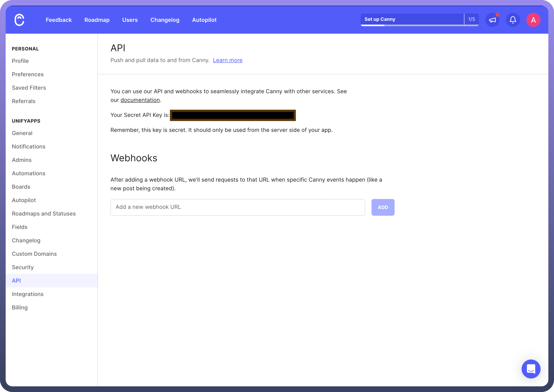The height and width of the screenshot is (392, 554).
Task: Open Roadmaps and Statuses settings
Action: coord(44,214)
